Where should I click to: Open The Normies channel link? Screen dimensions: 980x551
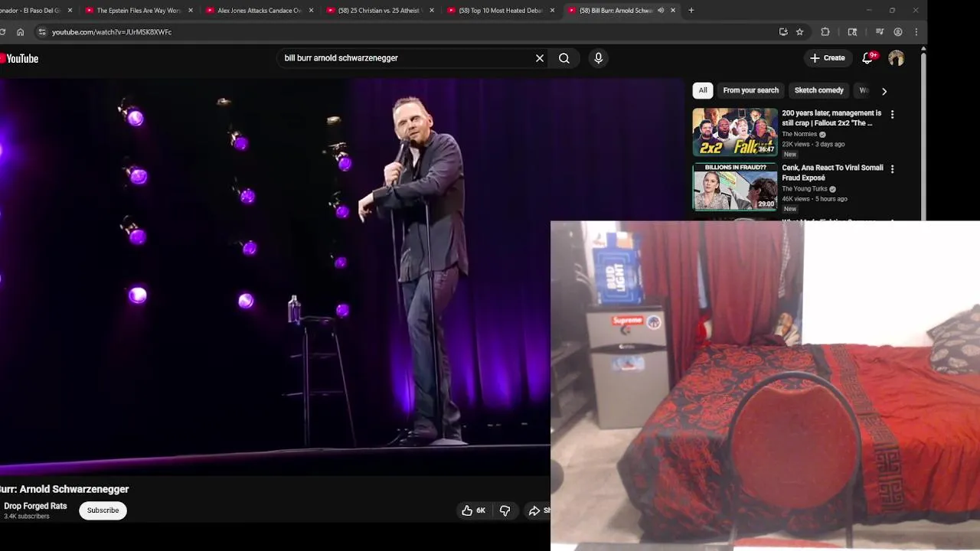point(799,134)
